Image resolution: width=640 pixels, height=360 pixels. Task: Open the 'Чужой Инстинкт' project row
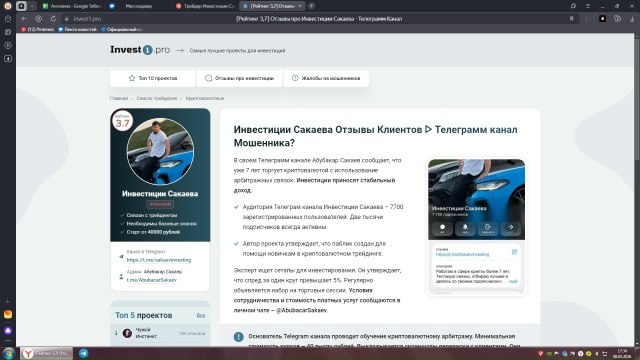click(x=160, y=333)
